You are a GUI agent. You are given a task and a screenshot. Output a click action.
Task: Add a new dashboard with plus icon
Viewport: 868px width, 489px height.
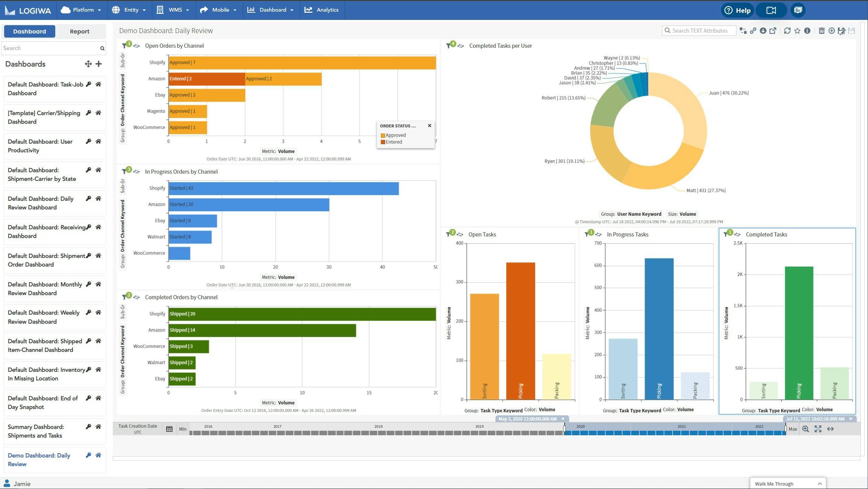pos(98,64)
